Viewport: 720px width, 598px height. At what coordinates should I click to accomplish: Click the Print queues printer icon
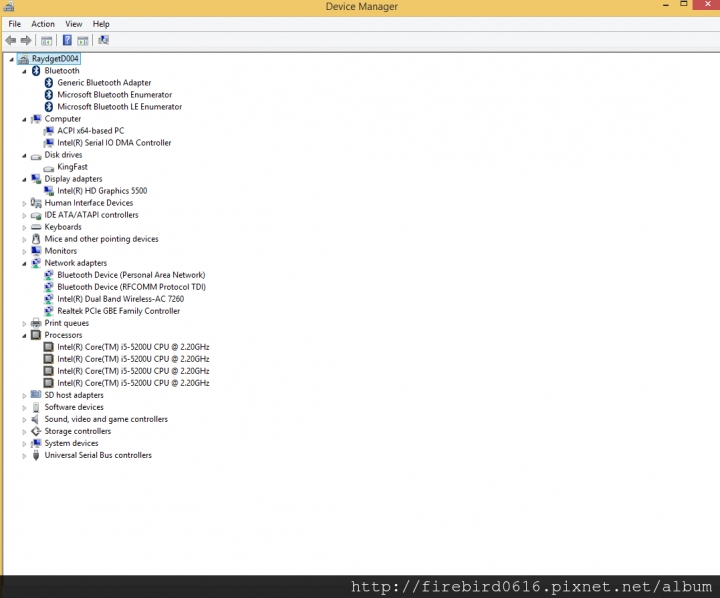36,323
